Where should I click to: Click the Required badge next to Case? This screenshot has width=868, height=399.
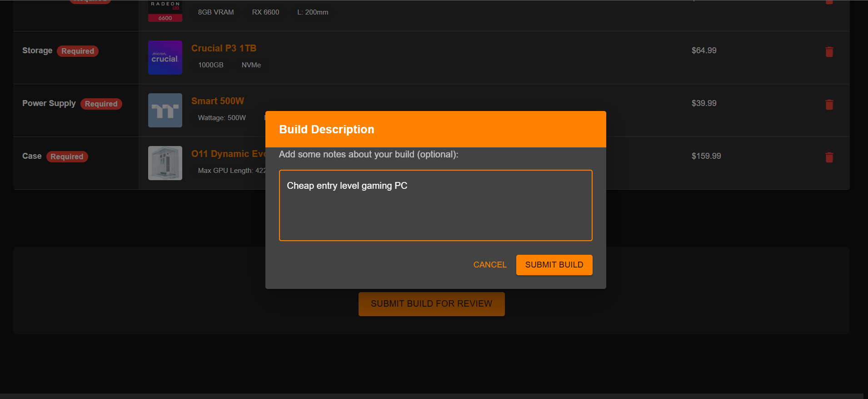(67, 157)
